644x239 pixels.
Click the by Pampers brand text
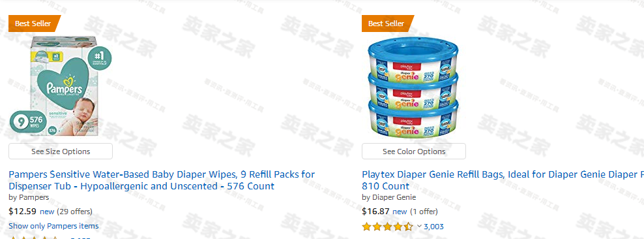[29, 197]
